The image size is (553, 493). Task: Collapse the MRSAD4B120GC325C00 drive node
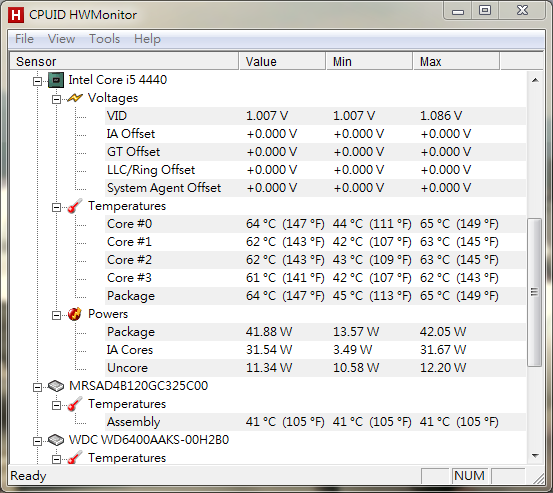tap(37, 388)
